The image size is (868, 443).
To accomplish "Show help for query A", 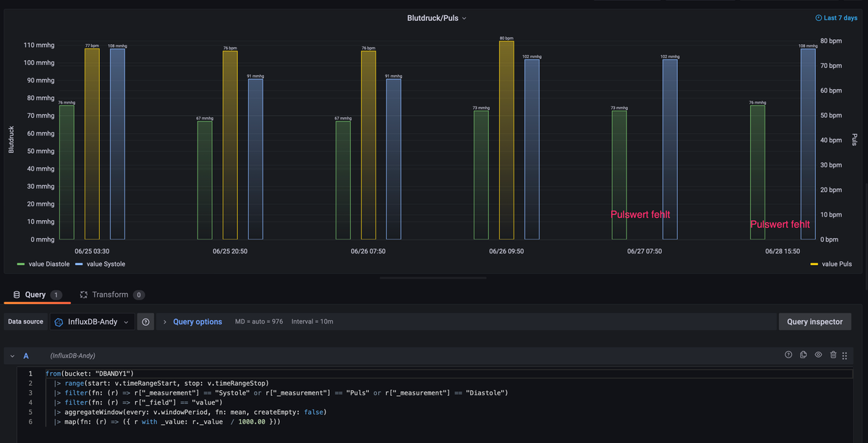I will 788,355.
